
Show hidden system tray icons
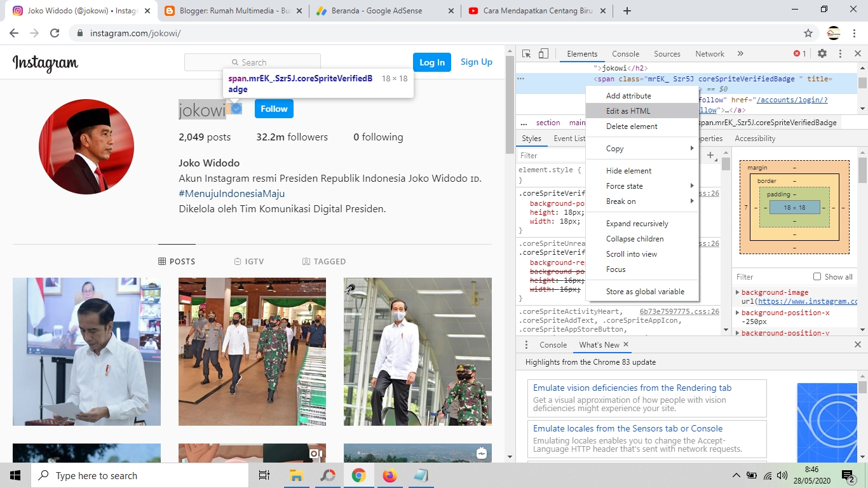coord(736,475)
